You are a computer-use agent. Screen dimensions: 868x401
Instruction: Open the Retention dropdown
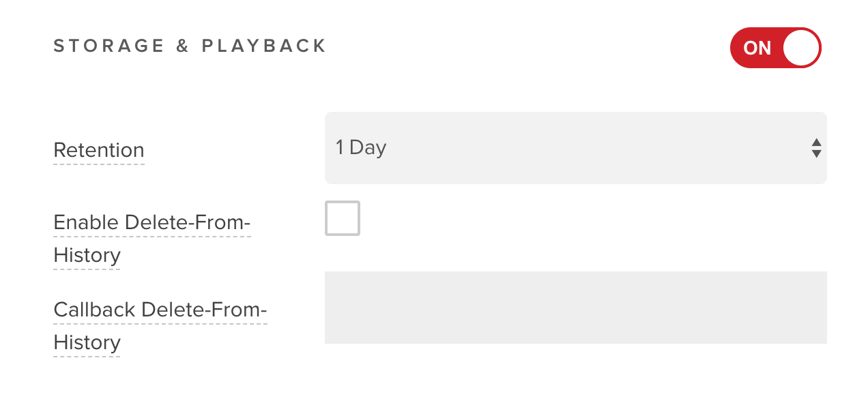point(575,148)
